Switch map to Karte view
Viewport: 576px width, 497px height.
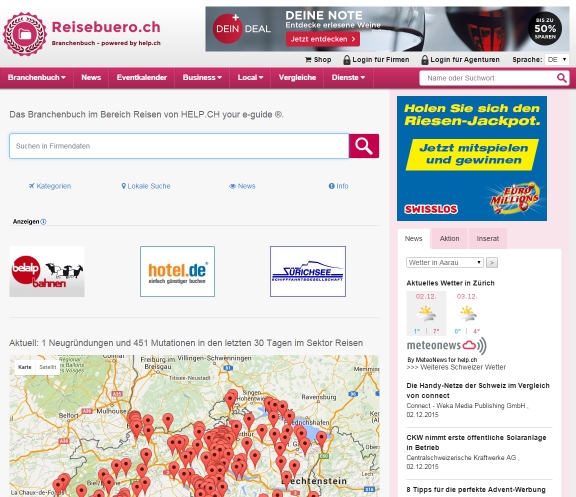pos(25,367)
